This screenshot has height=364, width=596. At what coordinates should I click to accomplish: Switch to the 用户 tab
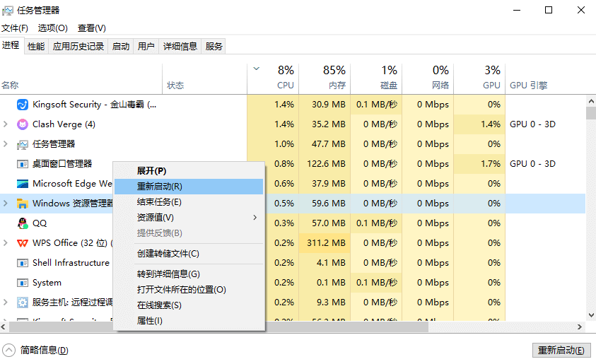point(146,47)
